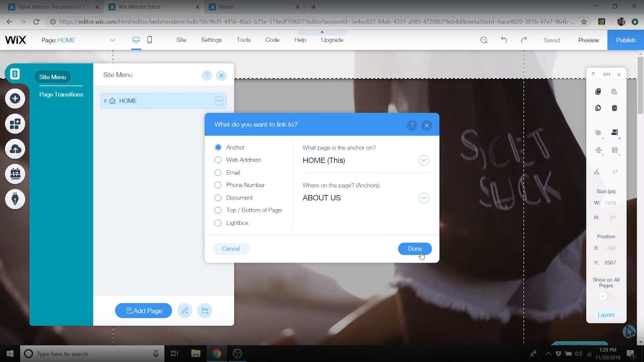Switch to desktop editor view
644x362 pixels.
click(136, 40)
